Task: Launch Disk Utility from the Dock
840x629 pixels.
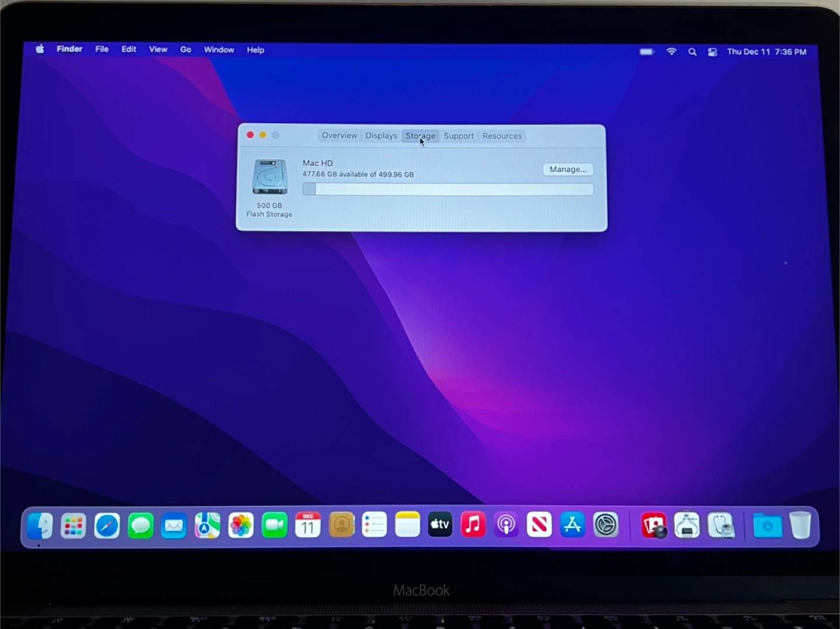Action: click(x=721, y=526)
